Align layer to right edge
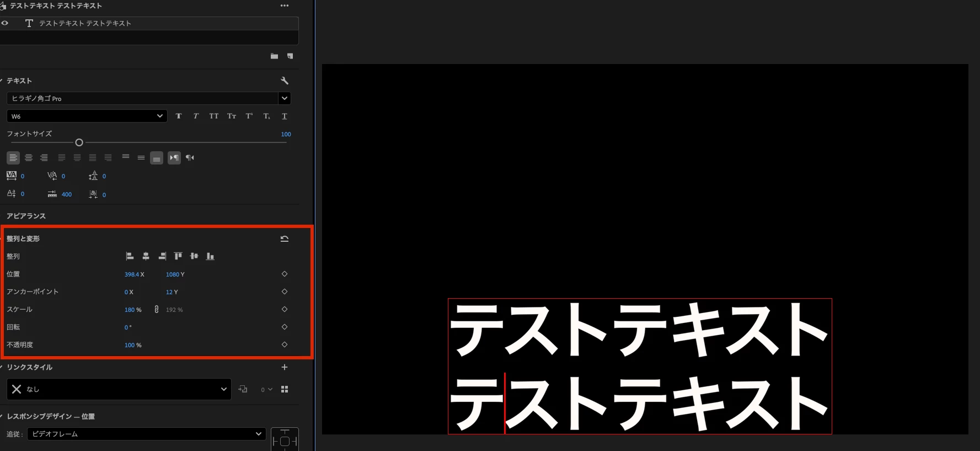 (162, 256)
